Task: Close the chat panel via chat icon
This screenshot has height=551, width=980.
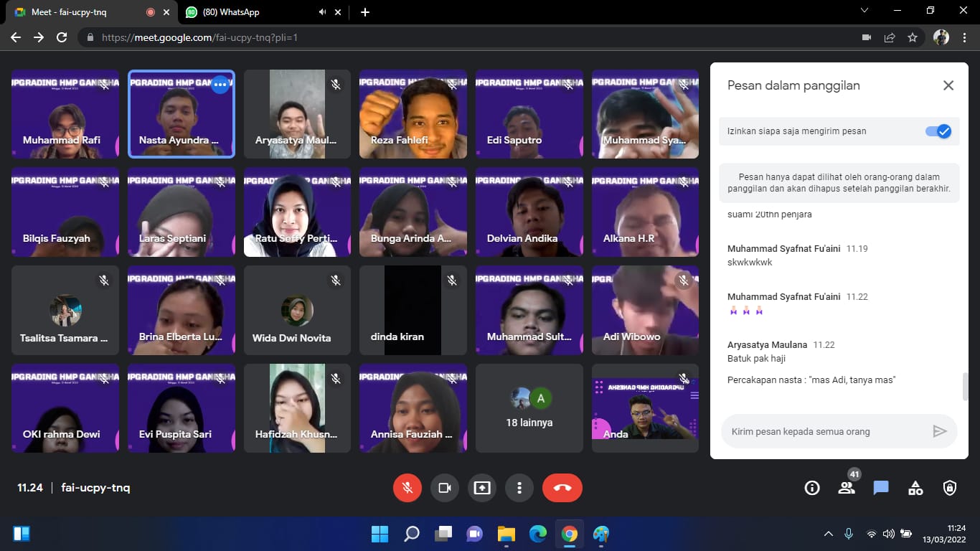Action: tap(881, 488)
